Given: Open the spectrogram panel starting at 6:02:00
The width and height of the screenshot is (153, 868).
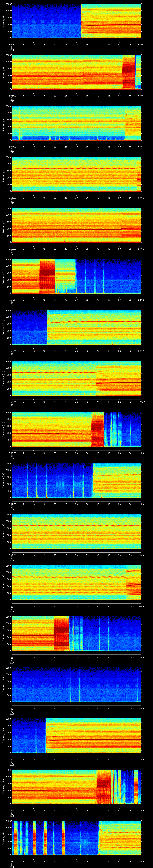Looking at the screenshot, I should coord(76,532).
